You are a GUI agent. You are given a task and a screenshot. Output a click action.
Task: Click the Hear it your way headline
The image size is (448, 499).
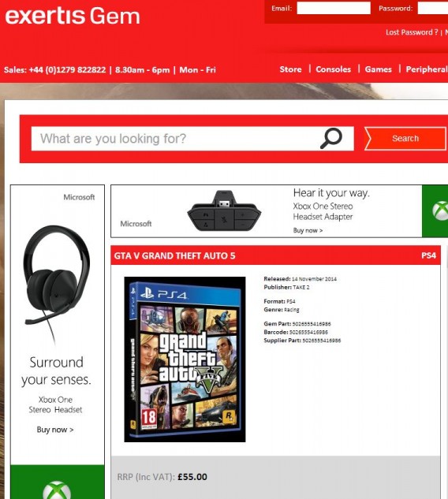click(331, 193)
